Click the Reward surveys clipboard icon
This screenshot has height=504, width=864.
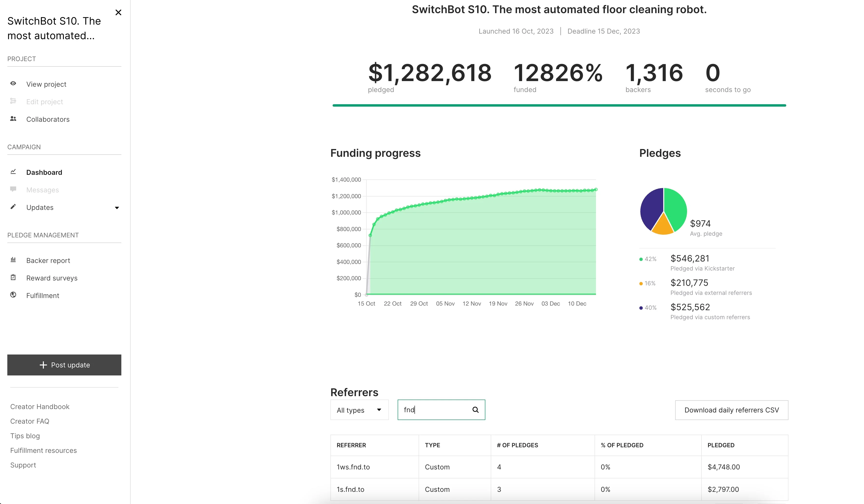tap(13, 277)
